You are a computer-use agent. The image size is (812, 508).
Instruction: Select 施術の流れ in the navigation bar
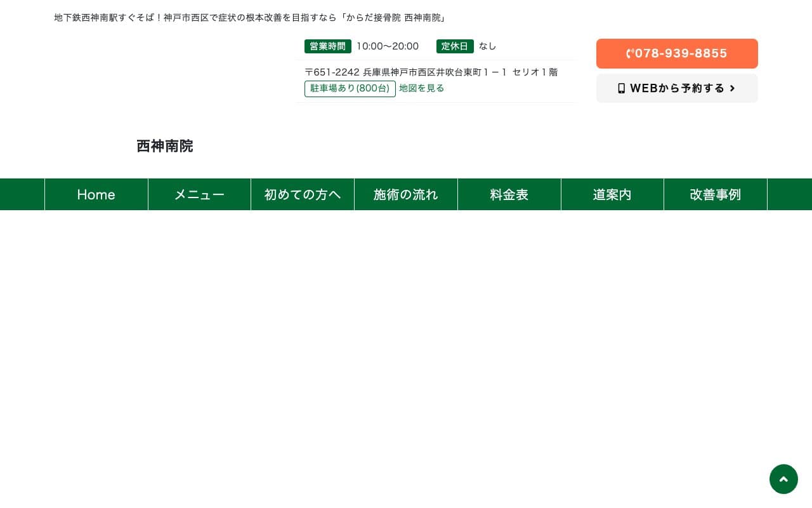(405, 194)
